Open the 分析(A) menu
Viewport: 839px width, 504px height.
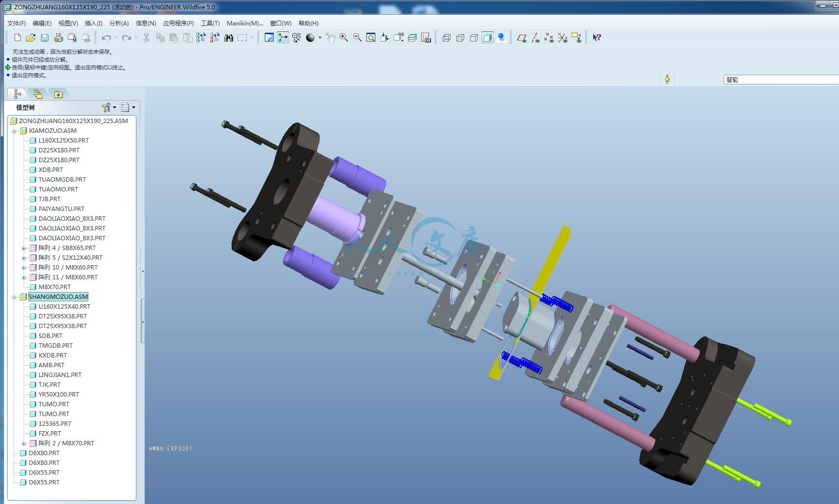(119, 23)
